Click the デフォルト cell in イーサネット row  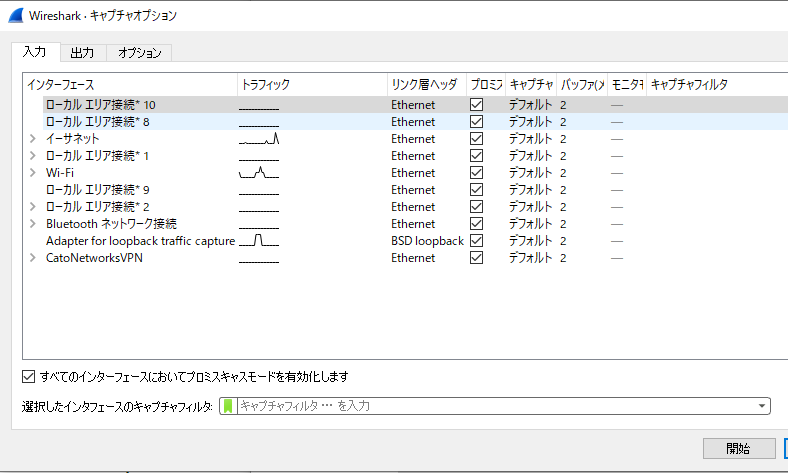[x=530, y=139]
